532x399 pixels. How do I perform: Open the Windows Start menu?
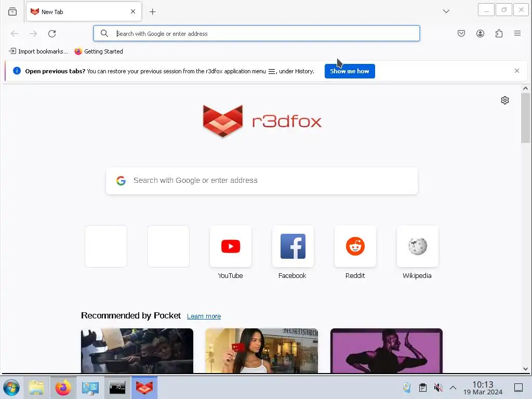pyautogui.click(x=11, y=388)
